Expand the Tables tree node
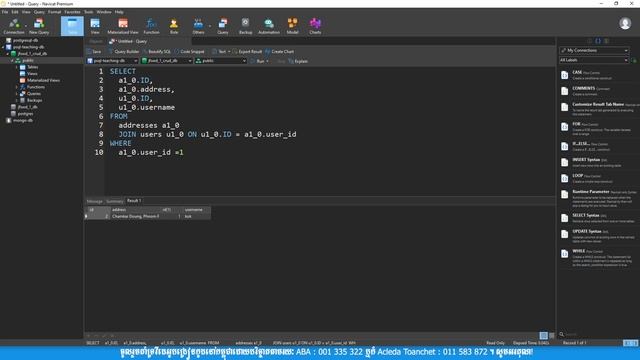 [17, 67]
